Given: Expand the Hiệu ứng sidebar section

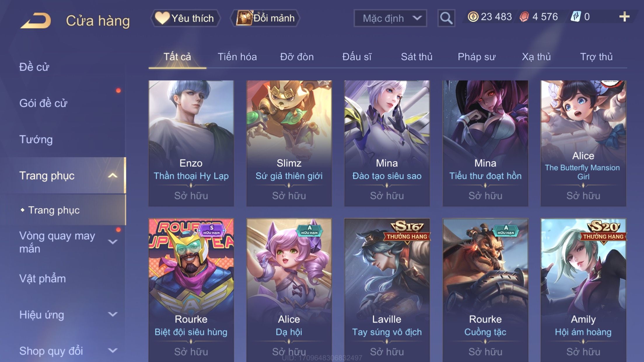Looking at the screenshot, I should [x=113, y=314].
